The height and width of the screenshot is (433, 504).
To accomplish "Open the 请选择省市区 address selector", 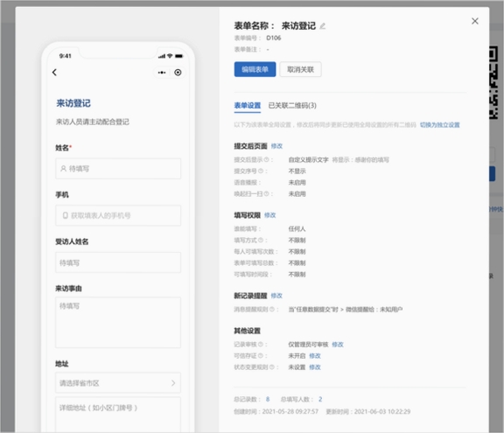I will [x=118, y=383].
